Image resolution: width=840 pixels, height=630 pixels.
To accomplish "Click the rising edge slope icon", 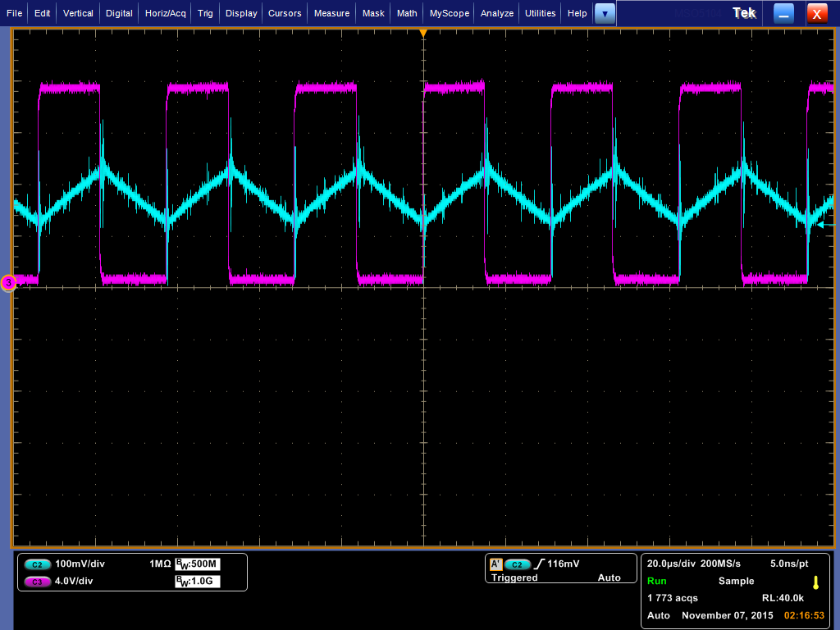I will (x=539, y=564).
